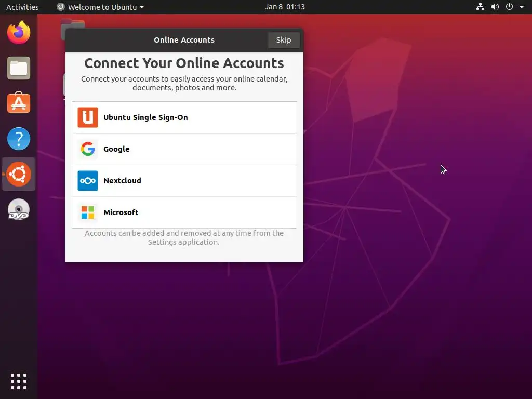
Task: Open the Files manager in the dock
Action: [x=19, y=68]
